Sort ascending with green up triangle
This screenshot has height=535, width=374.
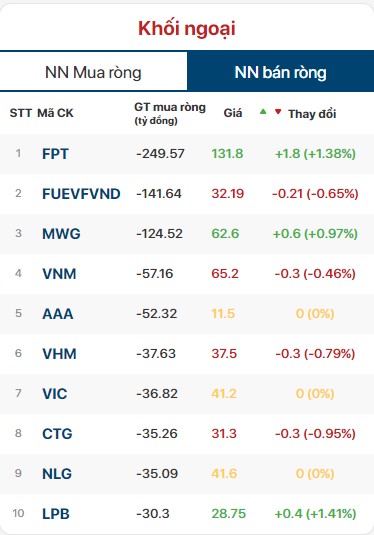tap(263, 111)
